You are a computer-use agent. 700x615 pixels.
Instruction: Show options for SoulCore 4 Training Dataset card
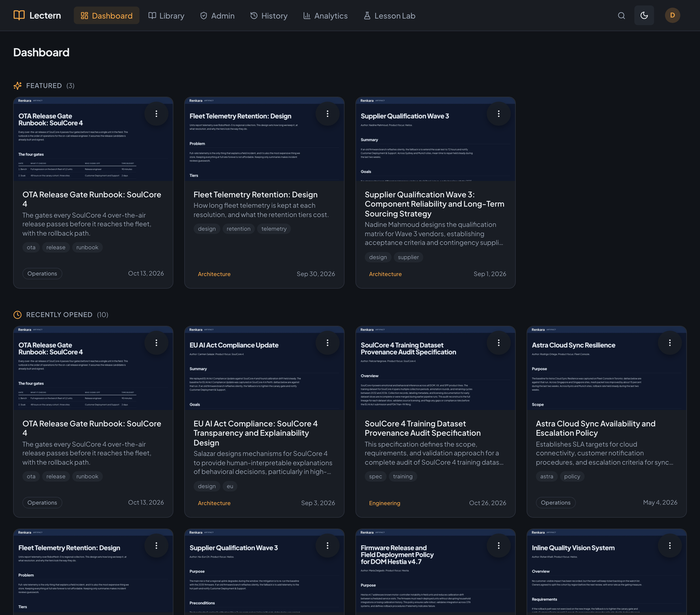(499, 343)
